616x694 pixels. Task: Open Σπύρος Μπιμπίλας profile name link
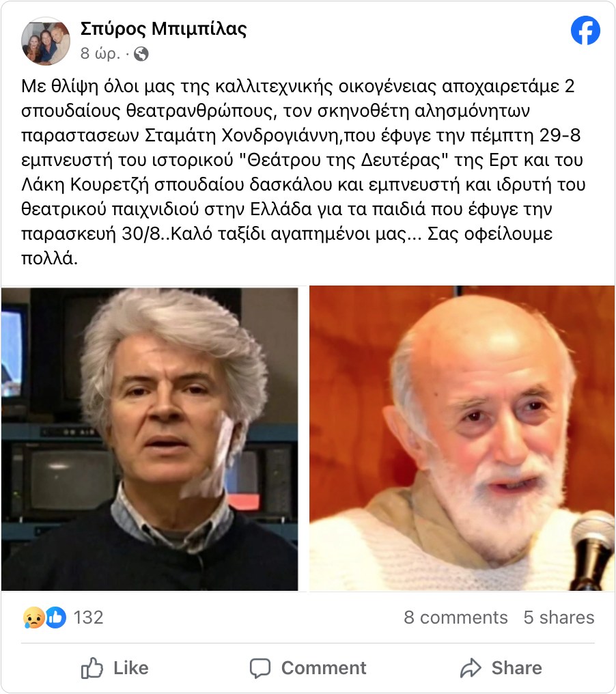point(163,29)
